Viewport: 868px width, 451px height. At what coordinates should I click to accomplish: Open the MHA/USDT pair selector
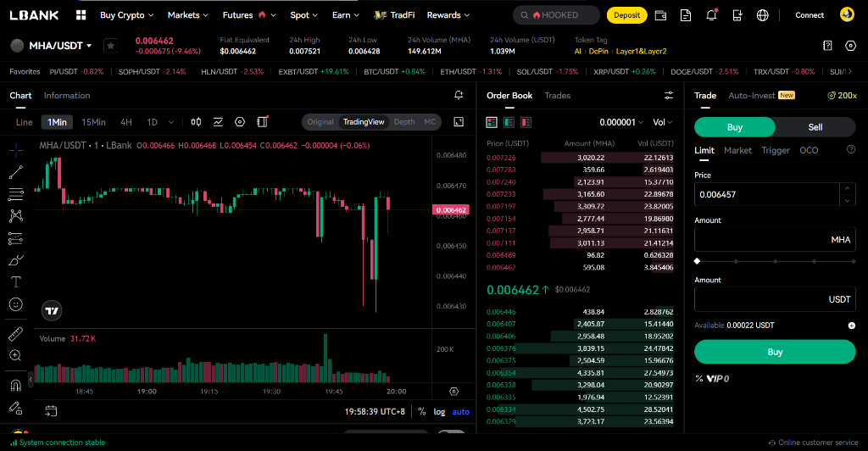click(x=60, y=46)
